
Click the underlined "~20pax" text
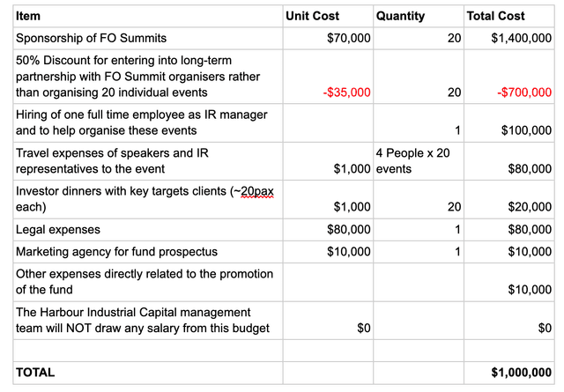247,191
